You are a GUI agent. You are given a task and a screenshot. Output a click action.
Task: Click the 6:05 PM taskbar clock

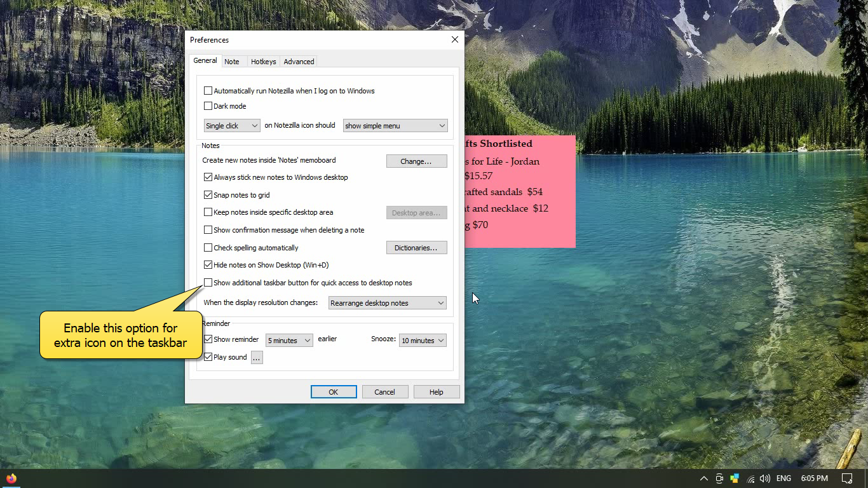click(x=815, y=478)
